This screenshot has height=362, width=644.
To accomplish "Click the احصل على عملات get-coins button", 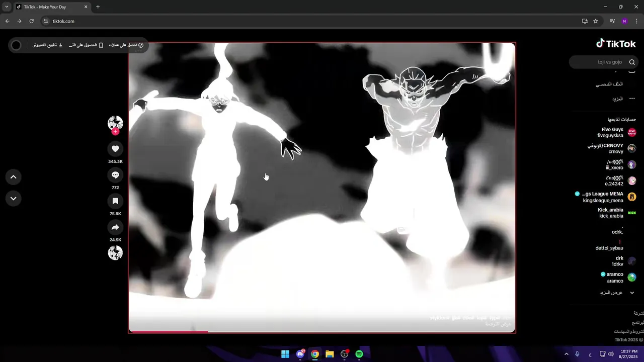I will tap(126, 45).
